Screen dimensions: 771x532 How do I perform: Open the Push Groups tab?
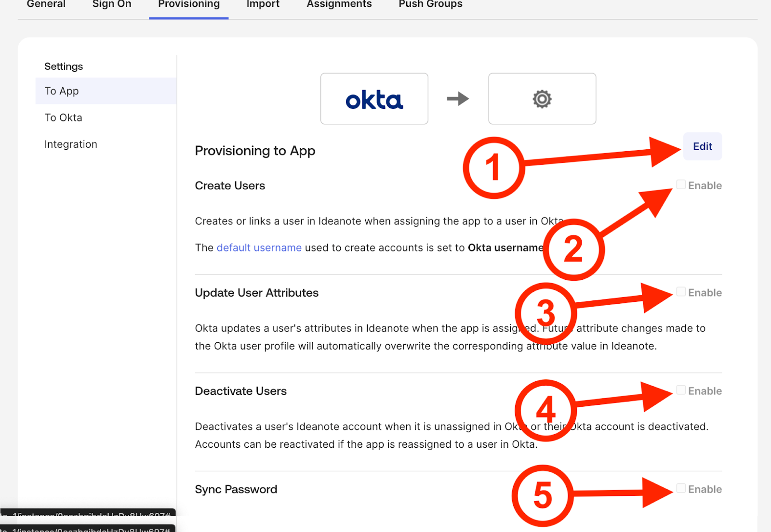[430, 5]
